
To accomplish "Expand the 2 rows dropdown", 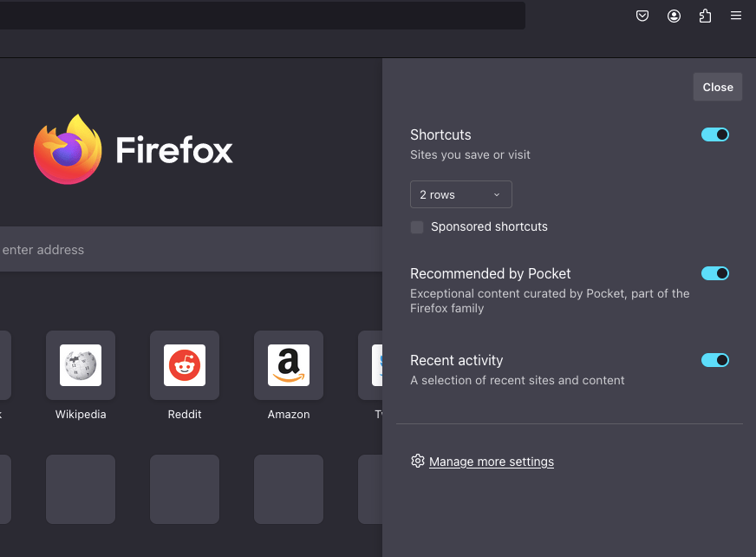I will [461, 194].
